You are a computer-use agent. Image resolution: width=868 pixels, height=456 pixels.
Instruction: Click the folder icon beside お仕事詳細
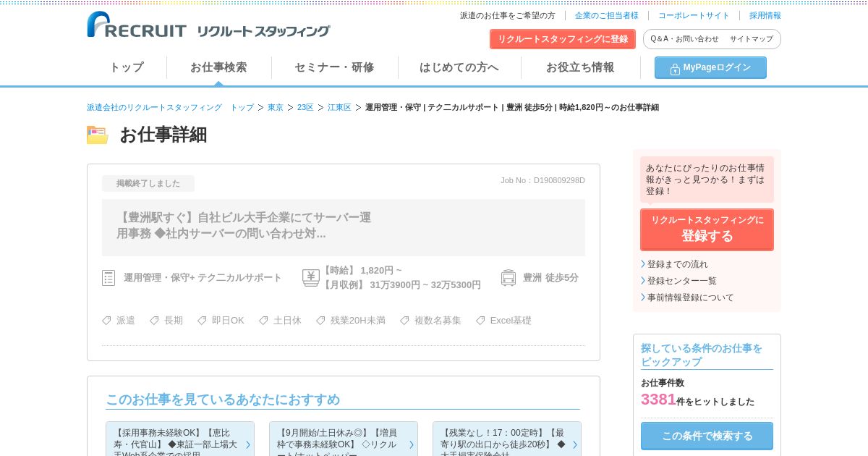tap(98, 135)
